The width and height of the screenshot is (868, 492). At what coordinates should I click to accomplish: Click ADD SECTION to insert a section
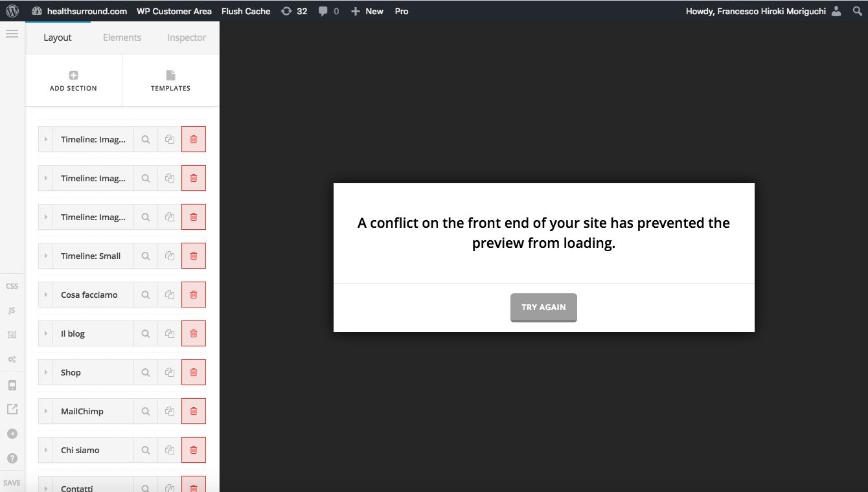[x=73, y=80]
